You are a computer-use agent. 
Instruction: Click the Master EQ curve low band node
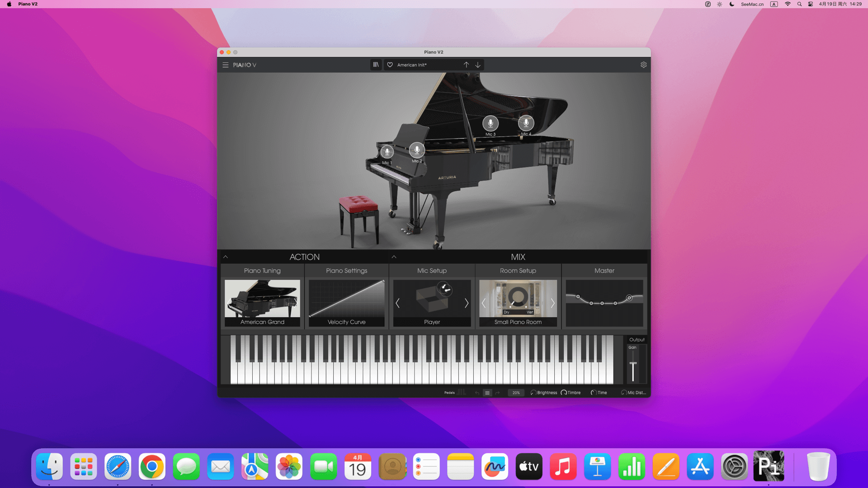578,296
